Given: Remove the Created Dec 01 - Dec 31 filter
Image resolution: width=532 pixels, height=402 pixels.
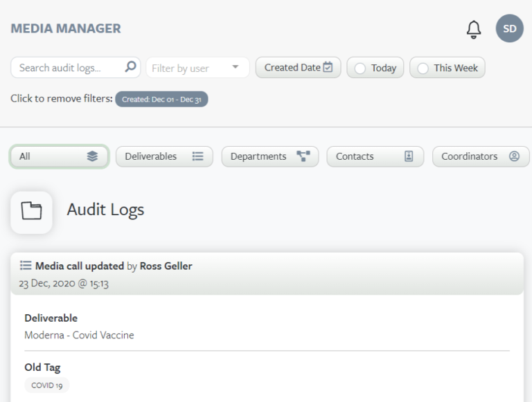Looking at the screenshot, I should point(161,99).
